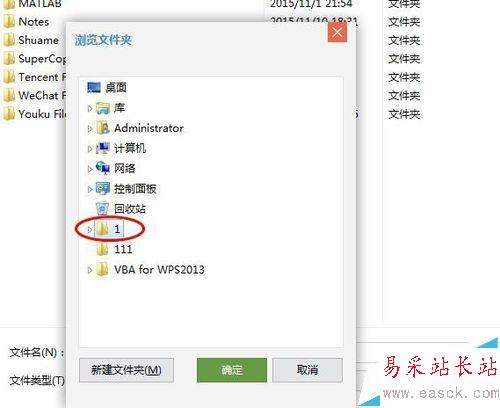The image size is (500, 408).
Task: Click the 确定 confirm button
Action: (x=232, y=370)
